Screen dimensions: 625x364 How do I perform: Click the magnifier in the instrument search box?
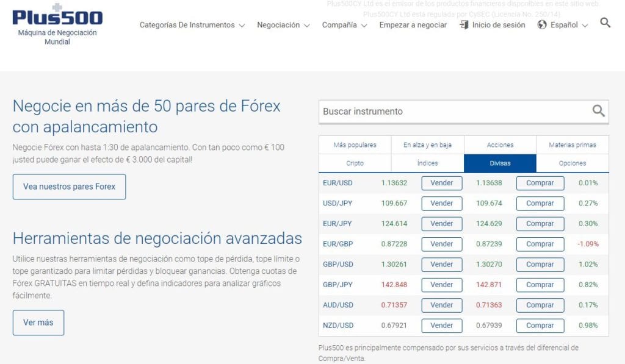[x=598, y=111]
